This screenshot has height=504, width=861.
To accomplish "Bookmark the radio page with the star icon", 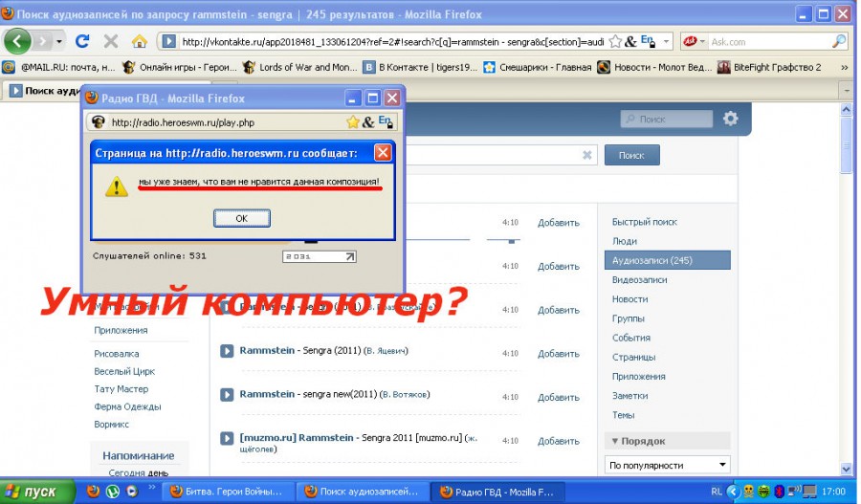I will click(352, 121).
